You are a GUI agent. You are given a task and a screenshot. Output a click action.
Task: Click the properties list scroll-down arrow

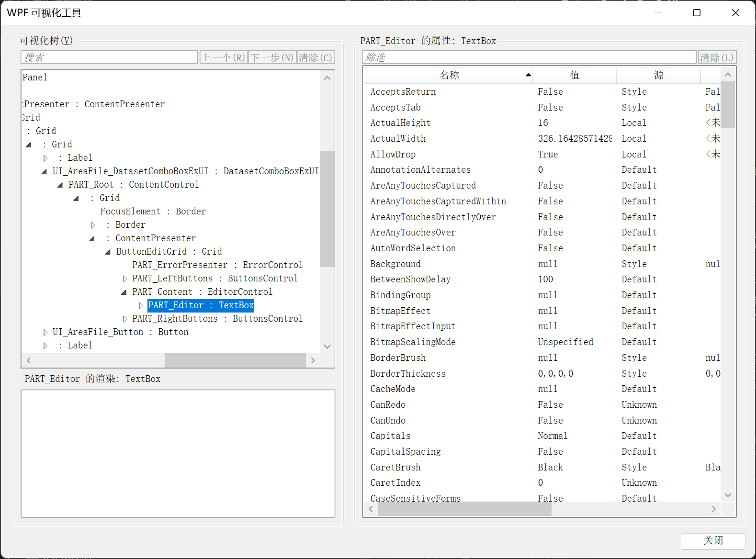coord(728,495)
